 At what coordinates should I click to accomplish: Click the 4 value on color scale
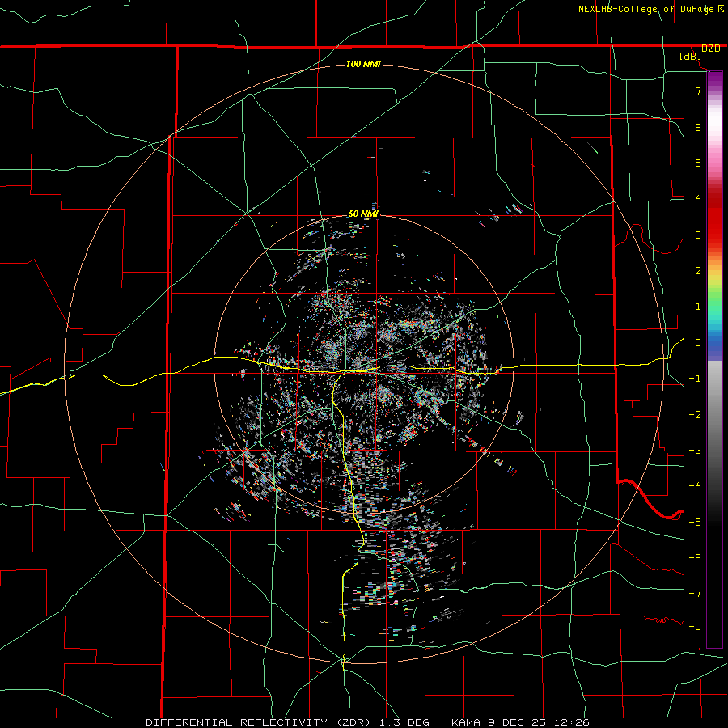tap(698, 199)
